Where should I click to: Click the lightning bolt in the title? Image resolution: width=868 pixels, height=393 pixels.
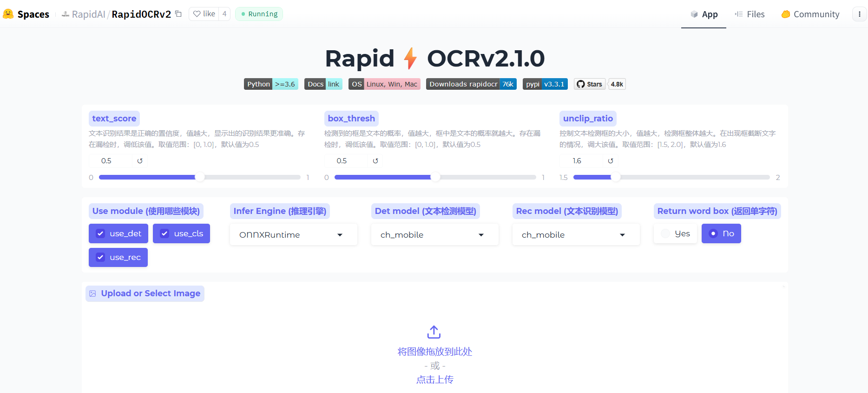tap(410, 59)
